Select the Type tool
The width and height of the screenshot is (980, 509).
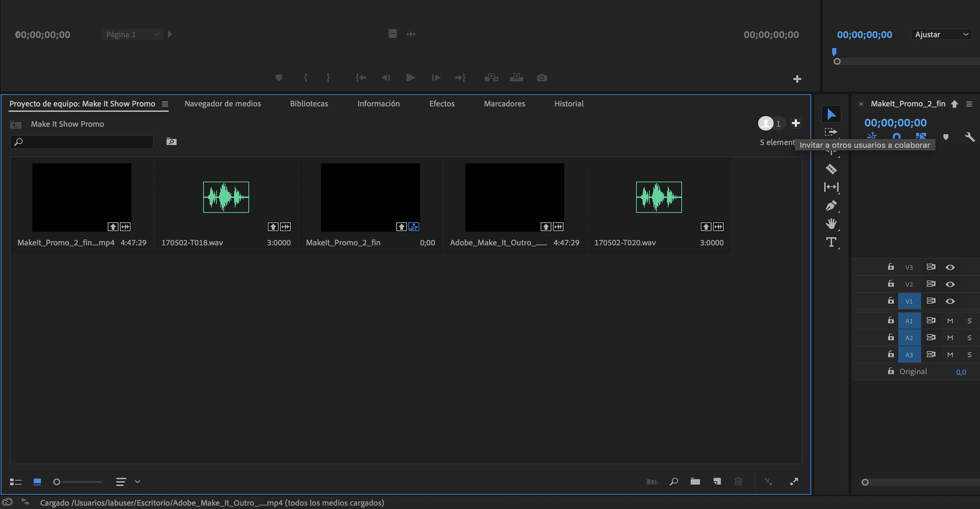click(831, 242)
